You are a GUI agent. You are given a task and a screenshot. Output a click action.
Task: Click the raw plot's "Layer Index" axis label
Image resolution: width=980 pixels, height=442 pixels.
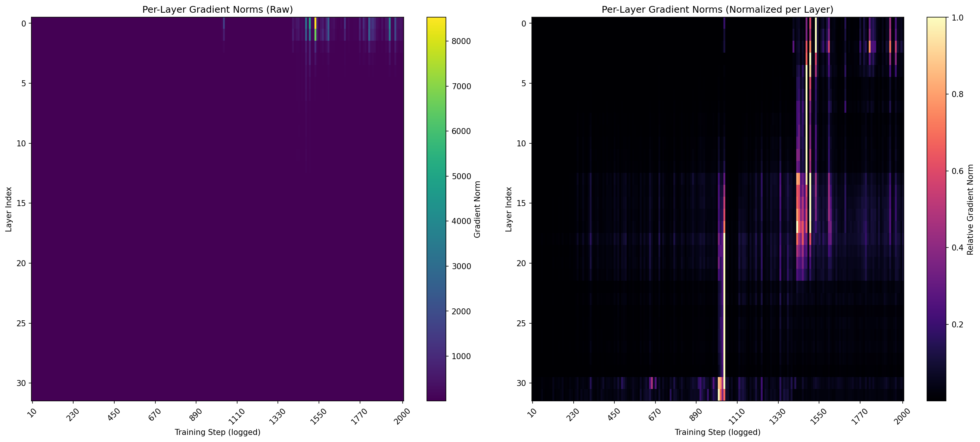point(8,209)
